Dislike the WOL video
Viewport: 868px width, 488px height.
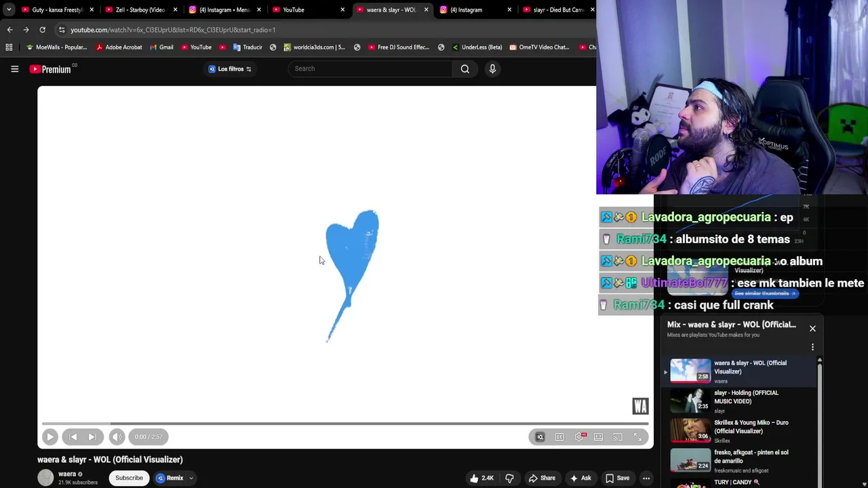(509, 478)
